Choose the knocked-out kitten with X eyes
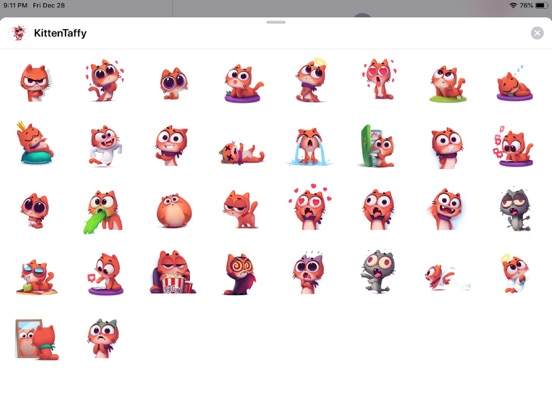552x414 pixels. click(x=242, y=153)
